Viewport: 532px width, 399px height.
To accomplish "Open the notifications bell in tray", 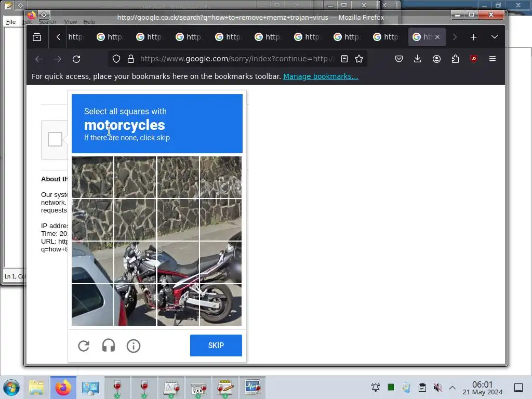I will click(x=376, y=388).
